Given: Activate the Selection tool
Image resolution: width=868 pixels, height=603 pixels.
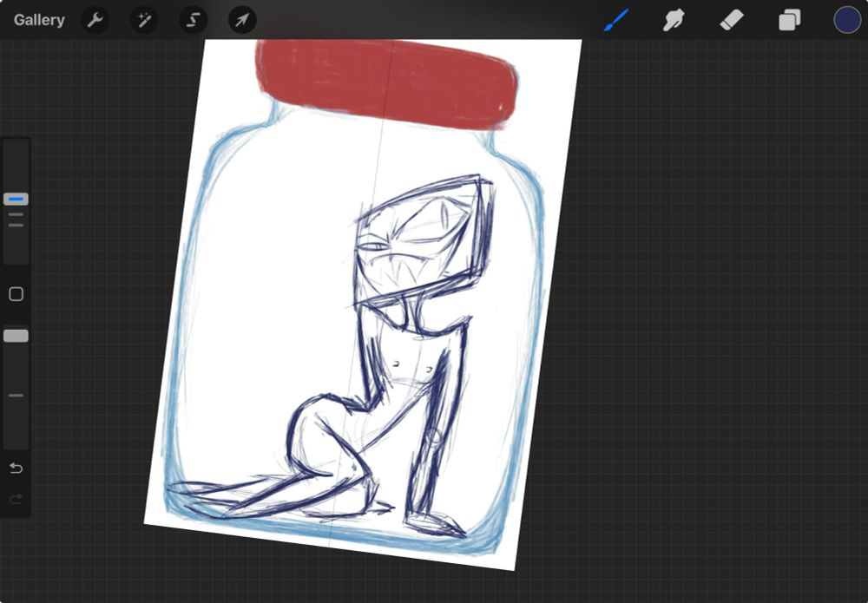Looking at the screenshot, I should [x=194, y=21].
